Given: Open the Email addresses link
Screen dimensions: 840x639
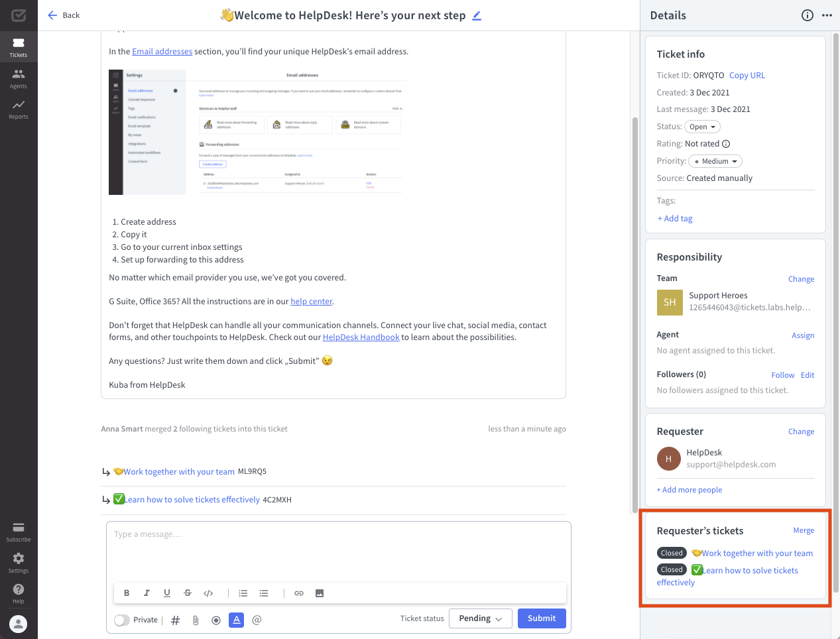Looking at the screenshot, I should [x=162, y=52].
